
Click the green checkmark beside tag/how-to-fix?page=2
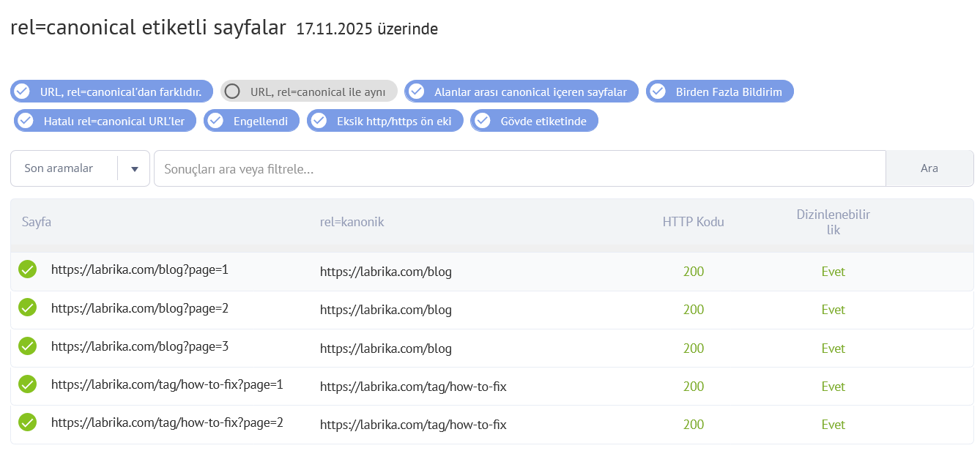[27, 422]
